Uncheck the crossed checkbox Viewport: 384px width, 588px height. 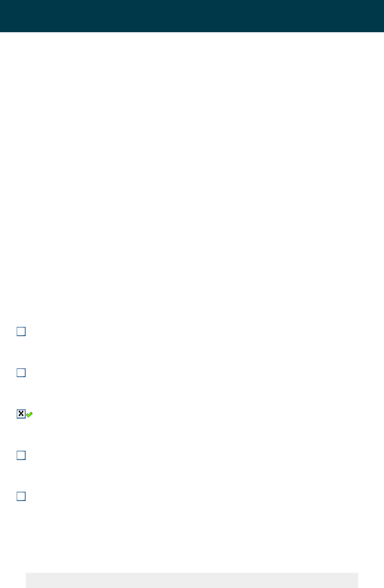coord(21,414)
